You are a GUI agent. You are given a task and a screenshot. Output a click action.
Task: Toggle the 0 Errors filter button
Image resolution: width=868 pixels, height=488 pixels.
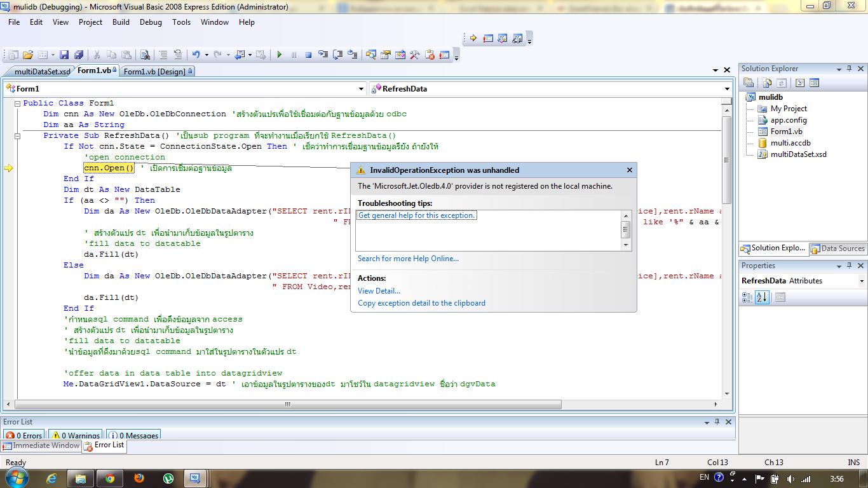pos(24,435)
